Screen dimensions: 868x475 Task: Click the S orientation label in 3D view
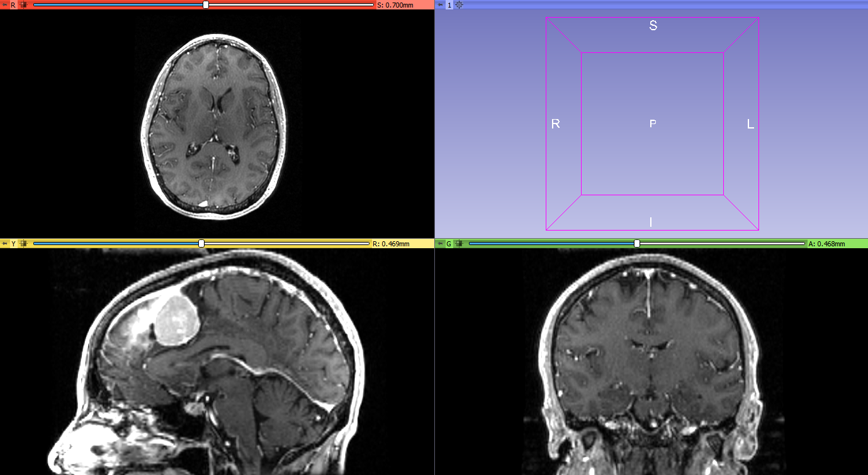[x=653, y=26]
